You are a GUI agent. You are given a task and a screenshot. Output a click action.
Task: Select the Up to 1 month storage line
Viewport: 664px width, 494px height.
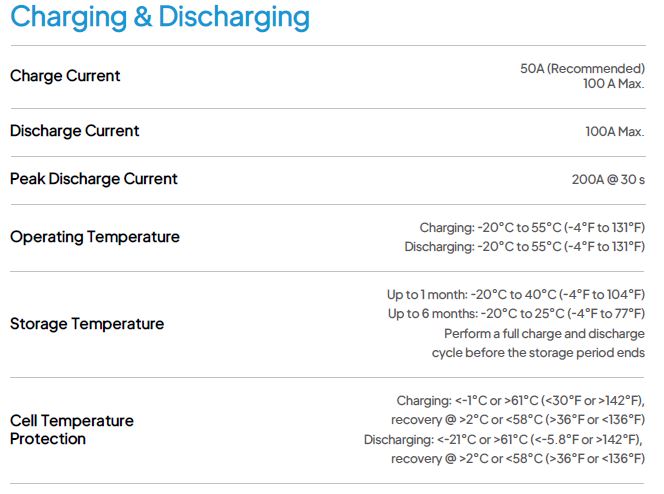(516, 295)
